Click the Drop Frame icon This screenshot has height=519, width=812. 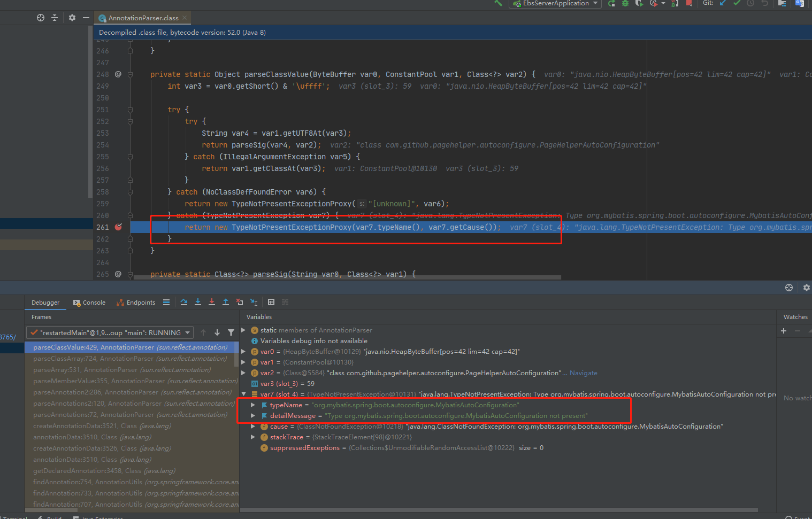click(240, 303)
